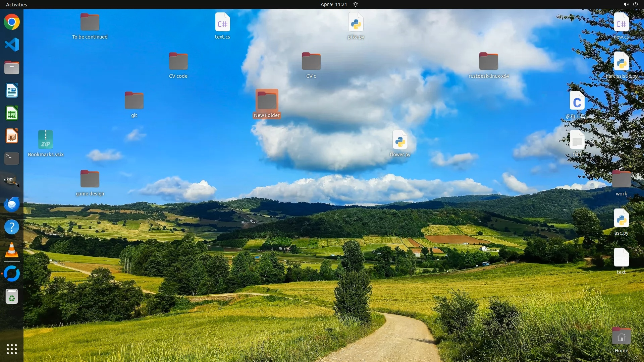Launch VLC media player from dock
This screenshot has height=362, width=644.
coord(12,250)
